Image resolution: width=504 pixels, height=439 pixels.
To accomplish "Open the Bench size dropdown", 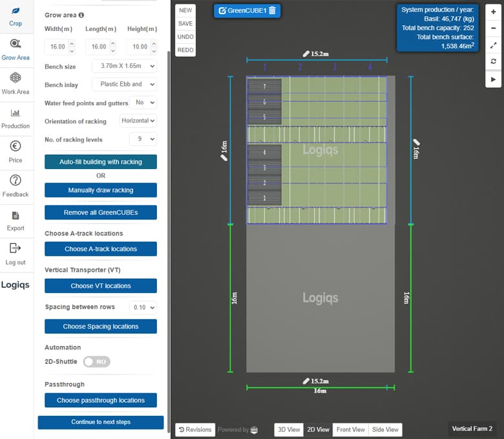I will click(x=124, y=66).
